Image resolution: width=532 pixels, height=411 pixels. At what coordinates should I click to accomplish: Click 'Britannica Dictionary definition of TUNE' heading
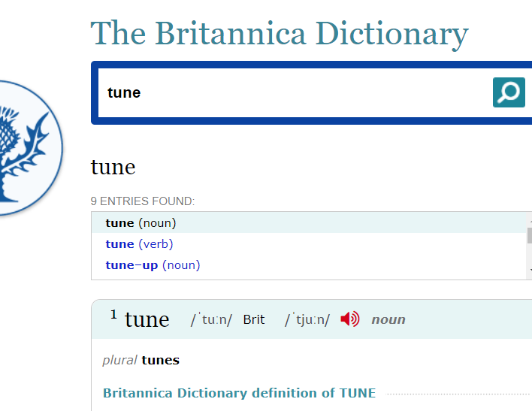pyautogui.click(x=239, y=393)
